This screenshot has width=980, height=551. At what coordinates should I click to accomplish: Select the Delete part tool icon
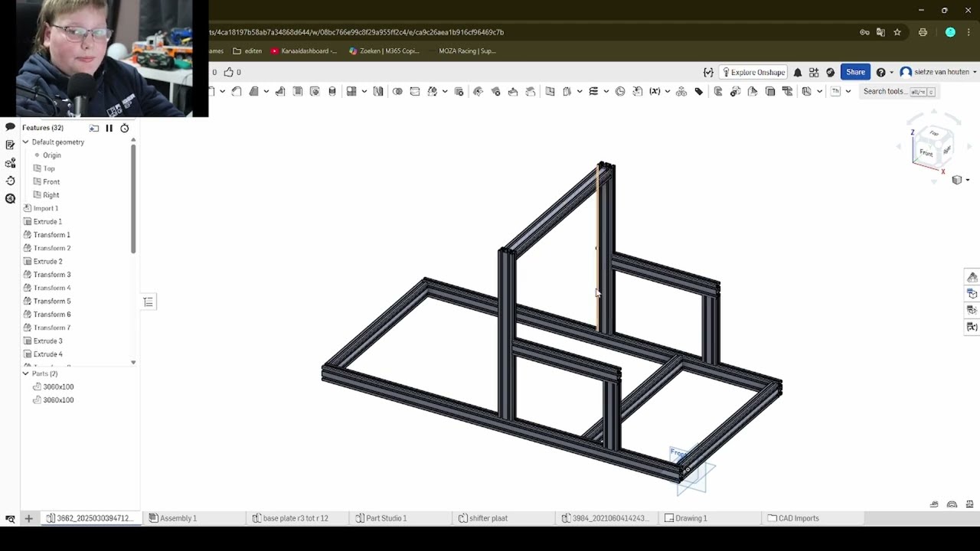pyautogui.click(x=459, y=92)
